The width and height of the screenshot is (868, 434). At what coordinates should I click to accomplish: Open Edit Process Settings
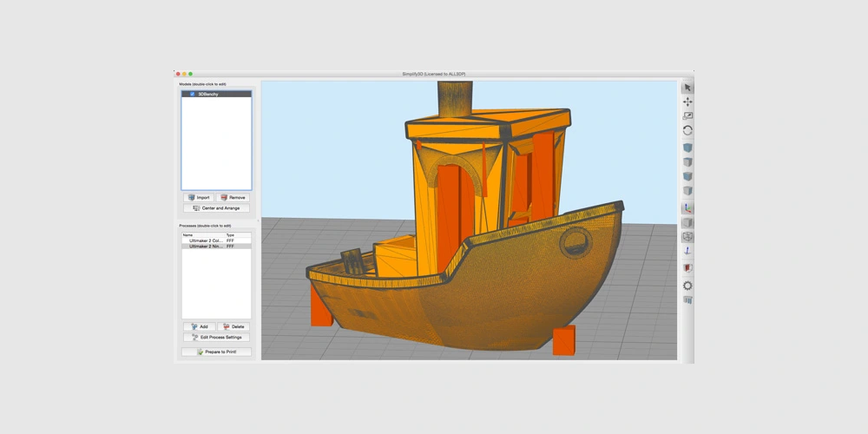tap(216, 337)
